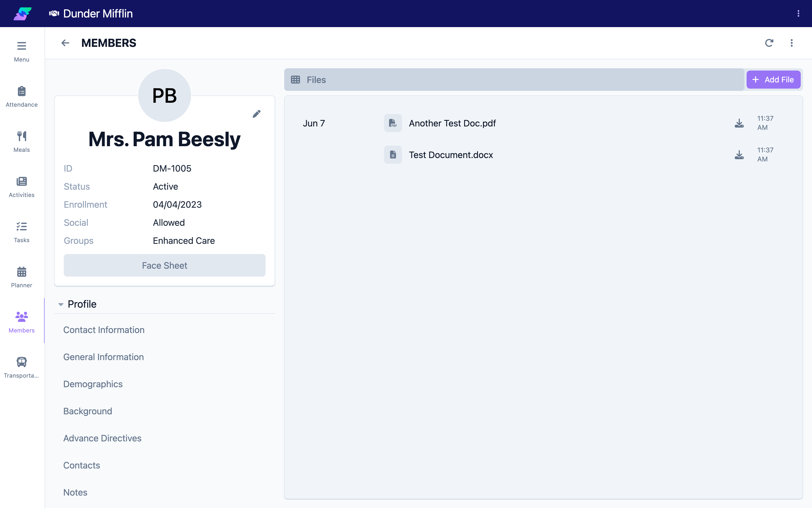
Task: Click the Active status value
Action: tap(166, 187)
